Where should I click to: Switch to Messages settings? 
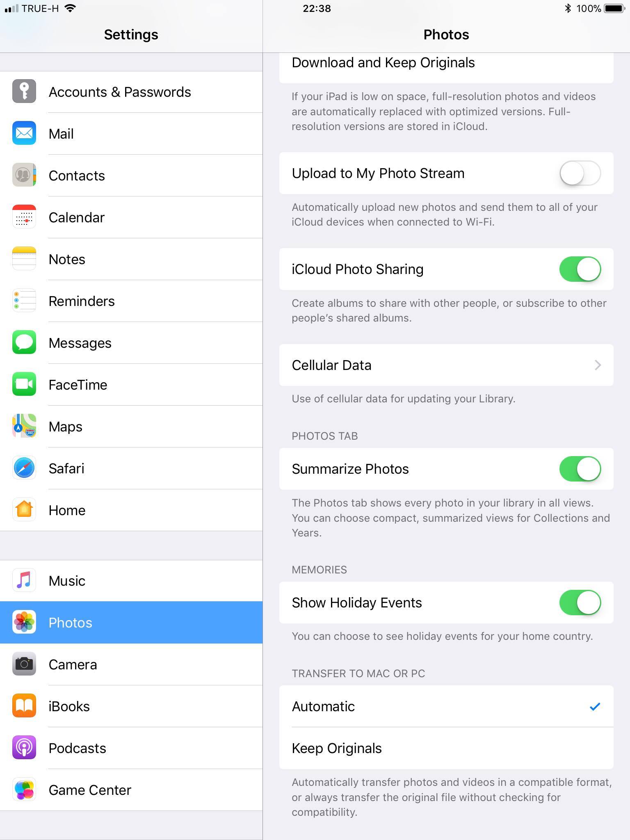[x=131, y=343]
